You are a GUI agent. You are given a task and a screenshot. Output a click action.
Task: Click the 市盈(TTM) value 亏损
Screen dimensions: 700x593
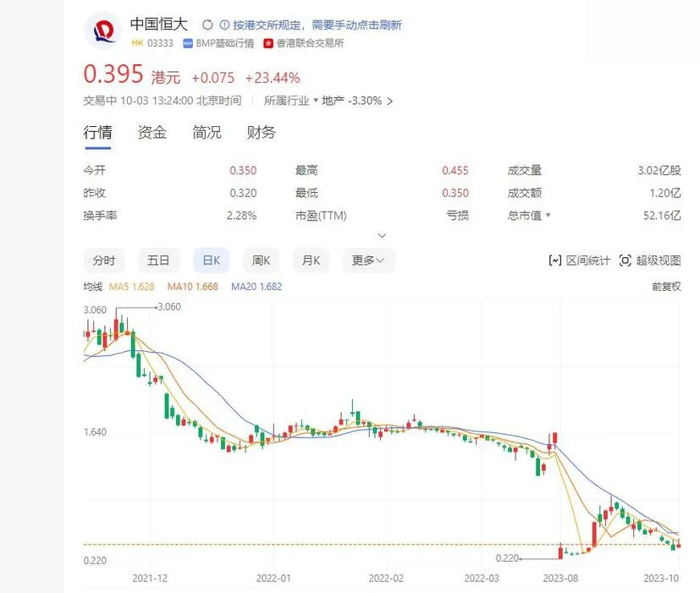(458, 216)
